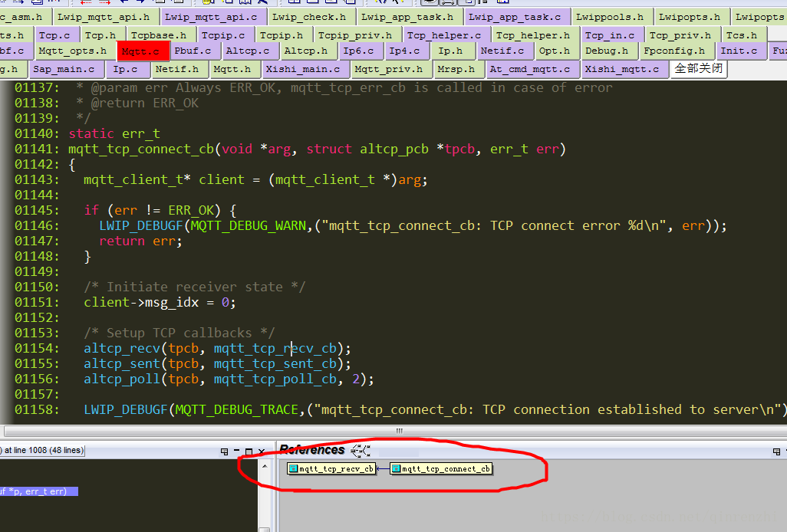Select the mqtt_tcp_recv_cb reference node
The width and height of the screenshot is (787, 532).
(x=332, y=469)
